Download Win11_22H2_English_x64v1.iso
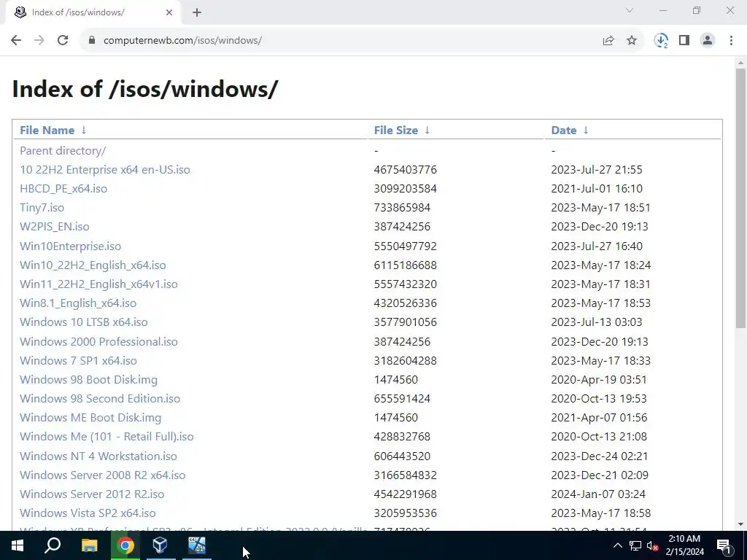 pyautogui.click(x=98, y=284)
